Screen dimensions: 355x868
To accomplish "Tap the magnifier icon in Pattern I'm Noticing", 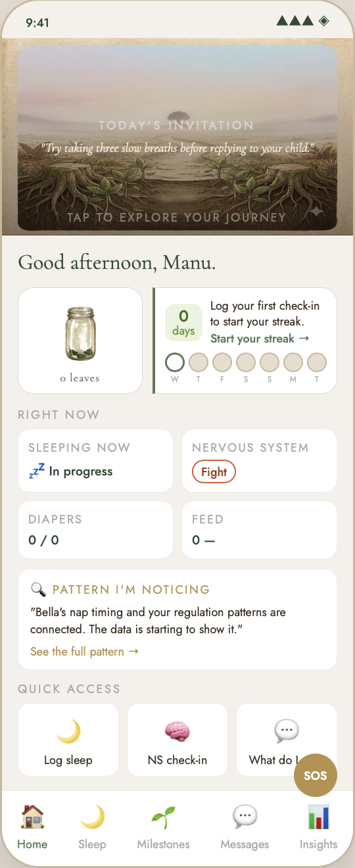I will pos(38,589).
